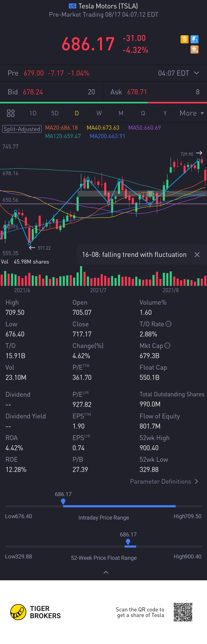Close the falling trend notification
This screenshot has width=207, height=644.
coord(197,255)
